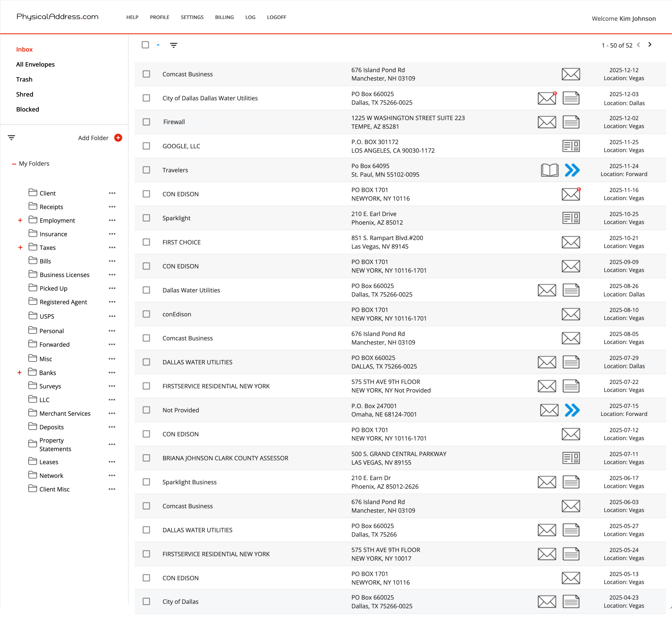Image resolution: width=672 pixels, height=618 pixels.
Task: Click the red Add Folder plus icon
Action: [x=118, y=138]
